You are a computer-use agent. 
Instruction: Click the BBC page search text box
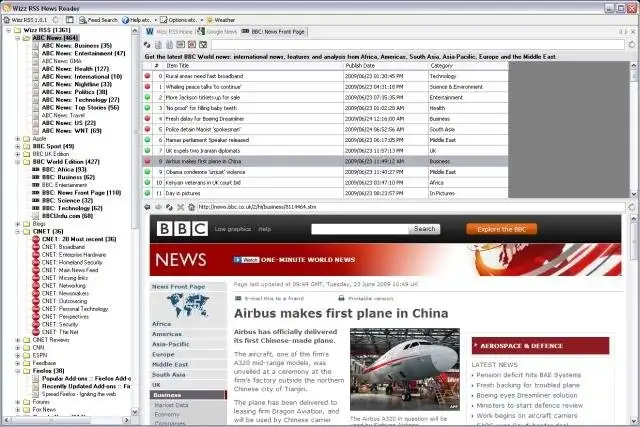360,229
